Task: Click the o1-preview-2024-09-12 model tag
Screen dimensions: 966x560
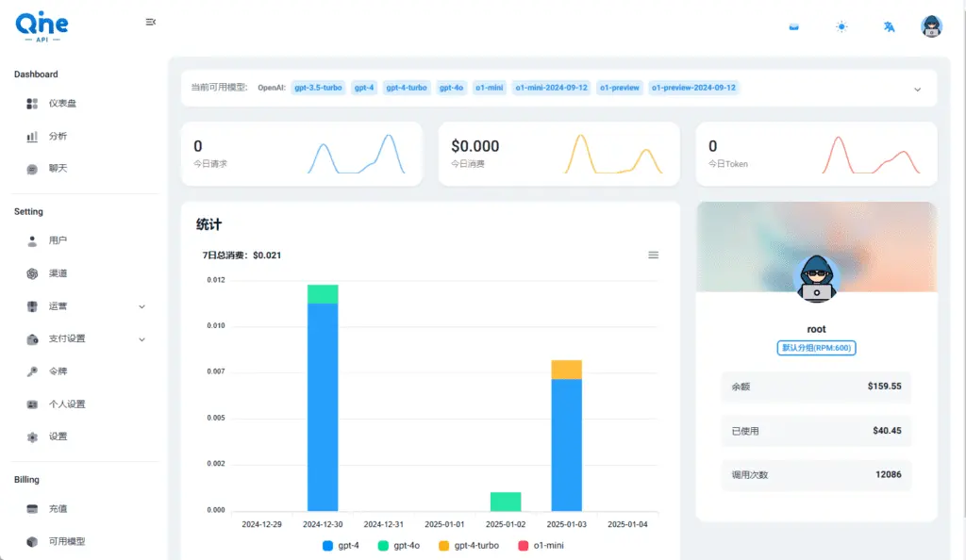Action: tap(693, 88)
